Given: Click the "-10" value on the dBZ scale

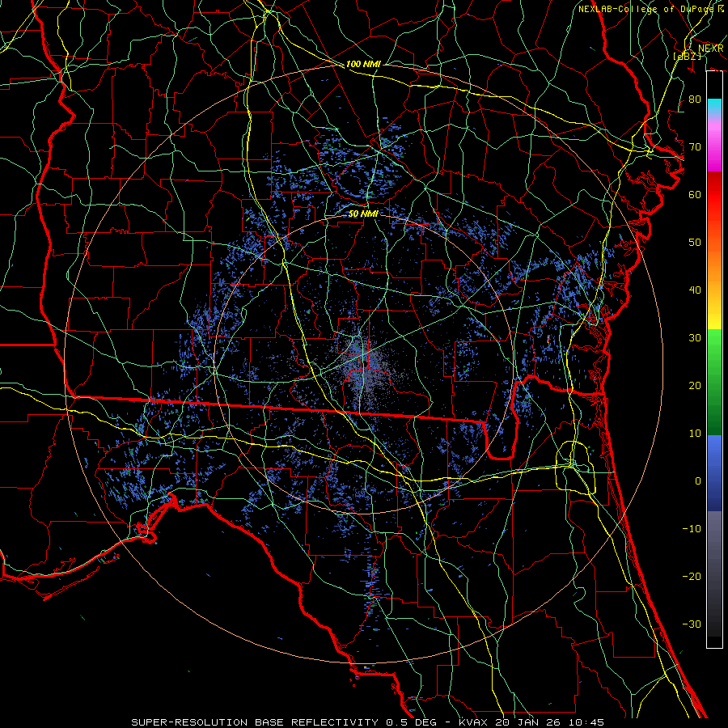Looking at the screenshot, I should point(692,529).
